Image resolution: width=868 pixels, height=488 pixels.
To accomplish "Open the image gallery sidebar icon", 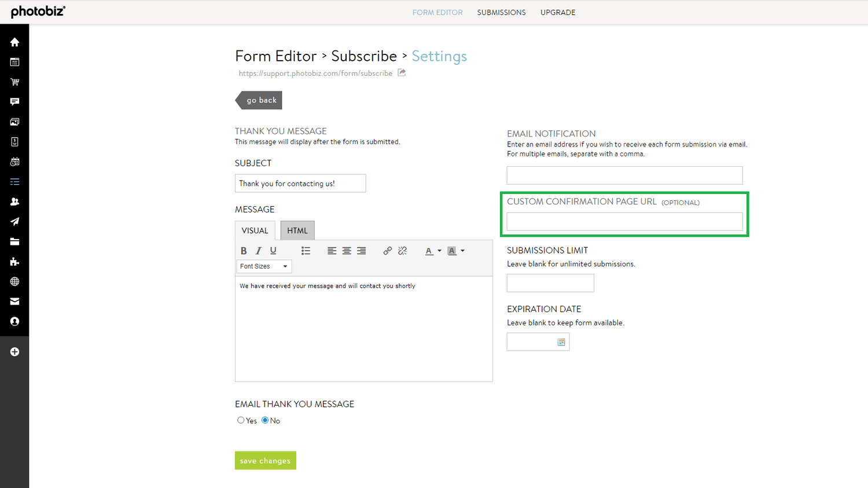I will (14, 122).
